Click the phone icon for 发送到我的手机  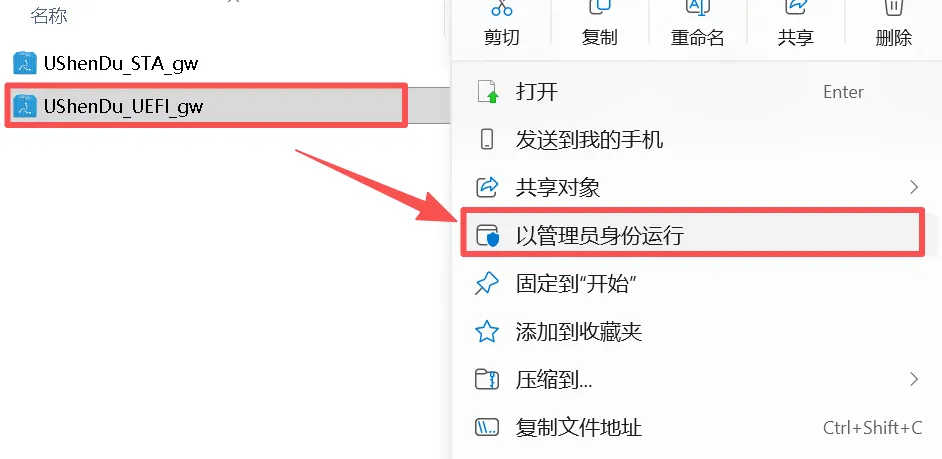(487, 139)
